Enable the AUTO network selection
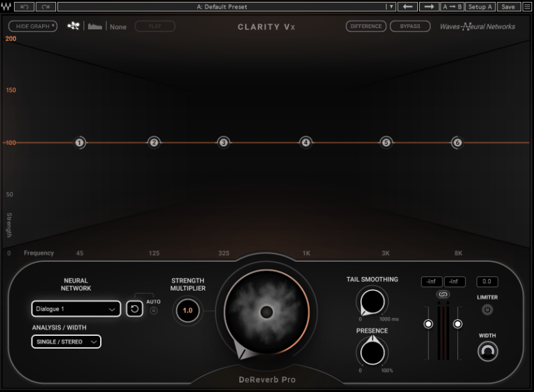This screenshot has height=392, width=534. (x=154, y=311)
